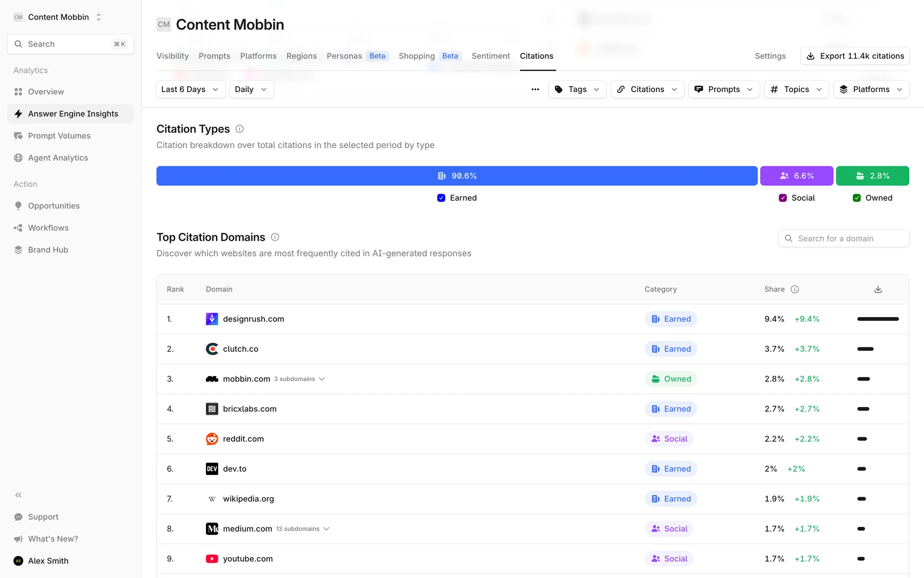Click the blue 90.6% Earned bar segment
This screenshot has height=578, width=924.
[x=456, y=176]
